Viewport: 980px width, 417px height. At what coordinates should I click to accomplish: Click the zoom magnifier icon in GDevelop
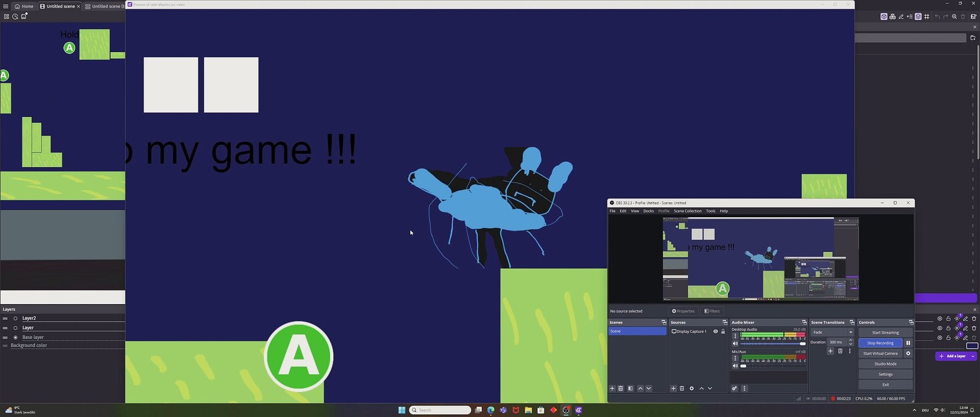pos(955,17)
